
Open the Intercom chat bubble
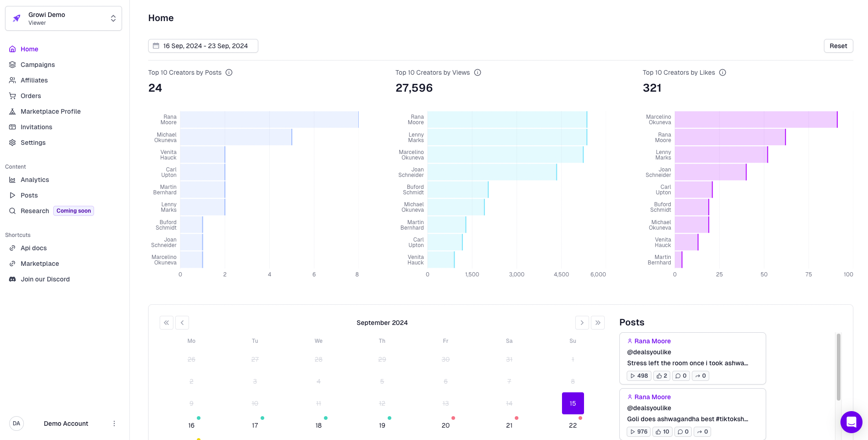coord(851,422)
